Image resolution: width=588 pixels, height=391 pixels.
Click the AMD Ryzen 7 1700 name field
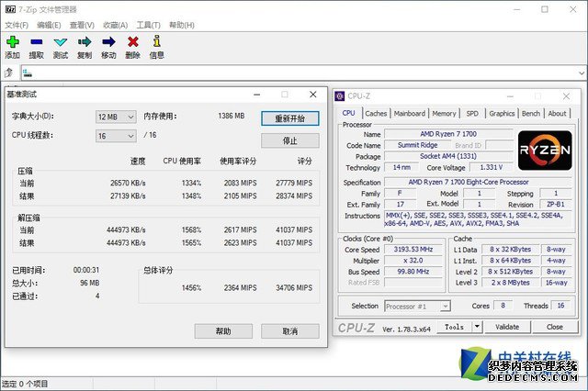(448, 134)
